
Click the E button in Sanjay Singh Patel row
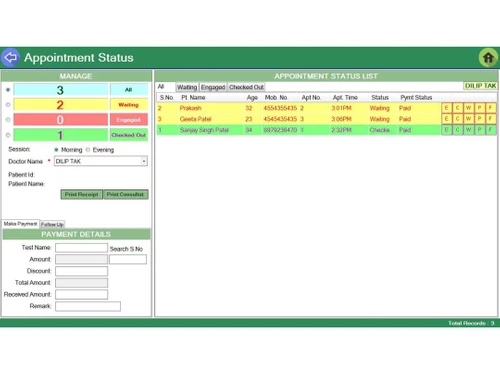pyautogui.click(x=446, y=130)
